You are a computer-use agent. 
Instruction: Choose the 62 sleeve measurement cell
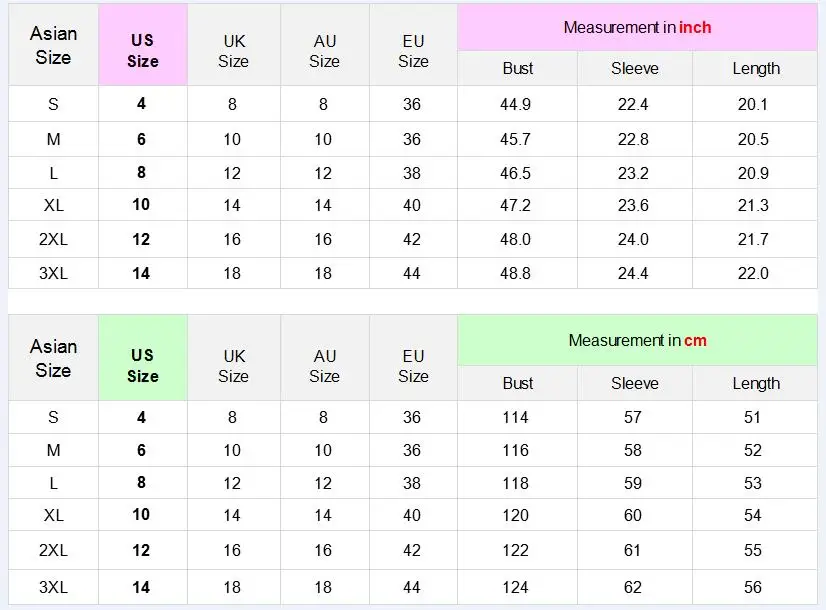[633, 588]
